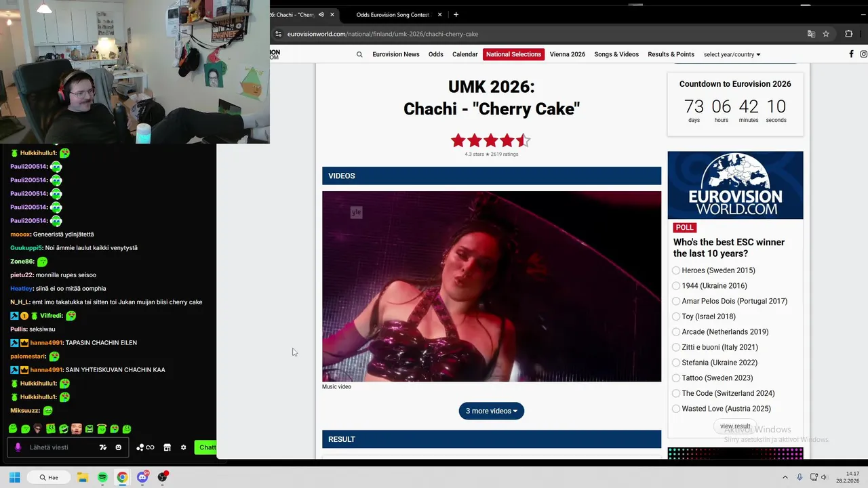Select 1944 (Ukraine 2016) poll option
Viewport: 868px width, 488px height.
click(676, 286)
